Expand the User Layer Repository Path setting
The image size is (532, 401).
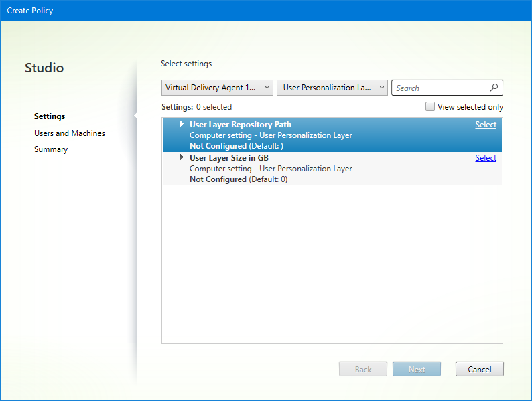(182, 124)
